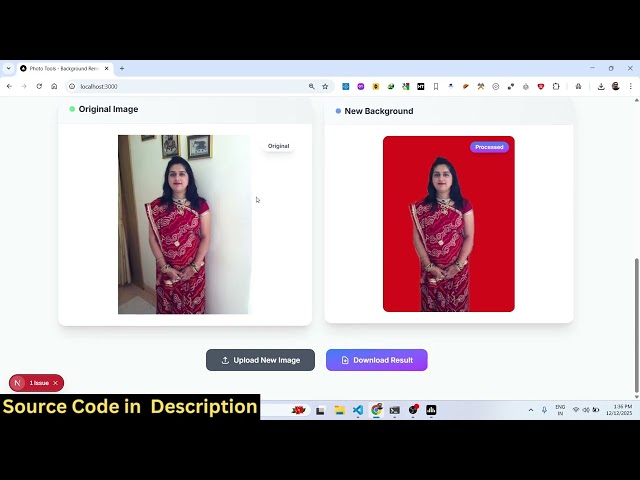The height and width of the screenshot is (480, 640).
Task: Click the scrollbar up arrow
Action: [636, 100]
